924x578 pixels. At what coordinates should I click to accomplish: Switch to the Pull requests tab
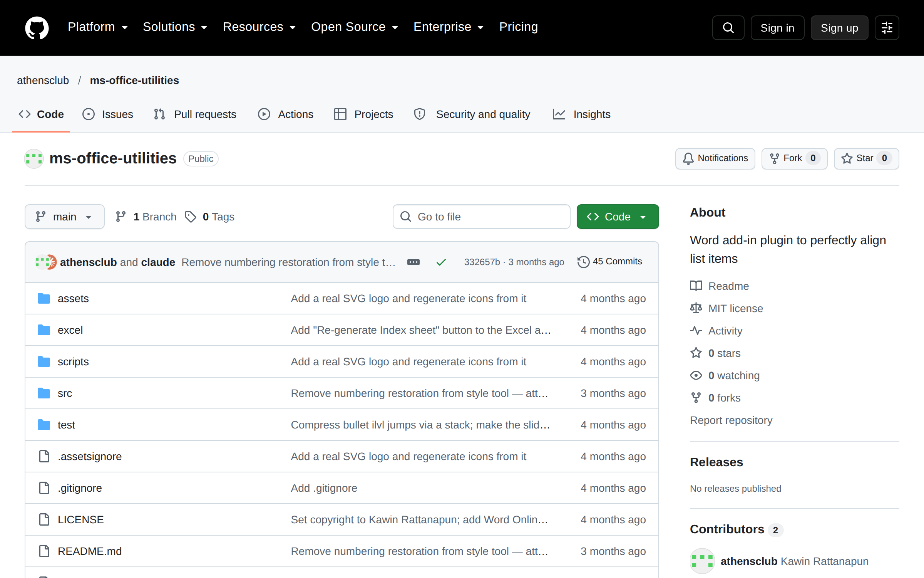point(195,114)
